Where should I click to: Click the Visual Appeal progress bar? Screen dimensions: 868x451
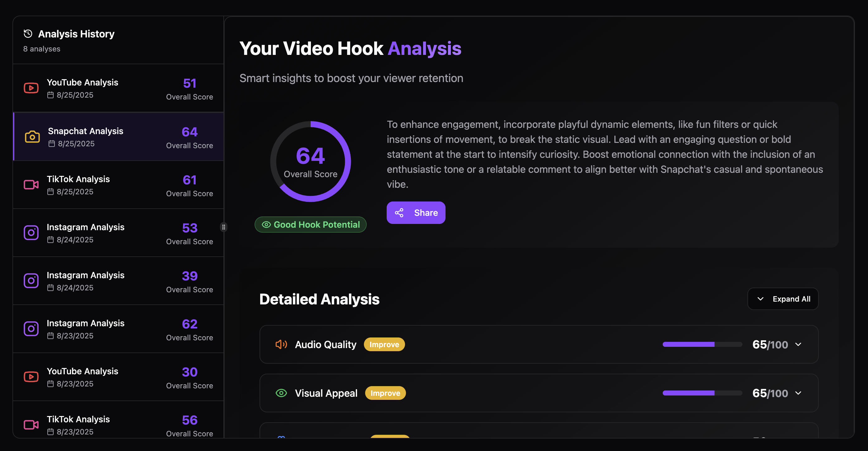pos(702,393)
